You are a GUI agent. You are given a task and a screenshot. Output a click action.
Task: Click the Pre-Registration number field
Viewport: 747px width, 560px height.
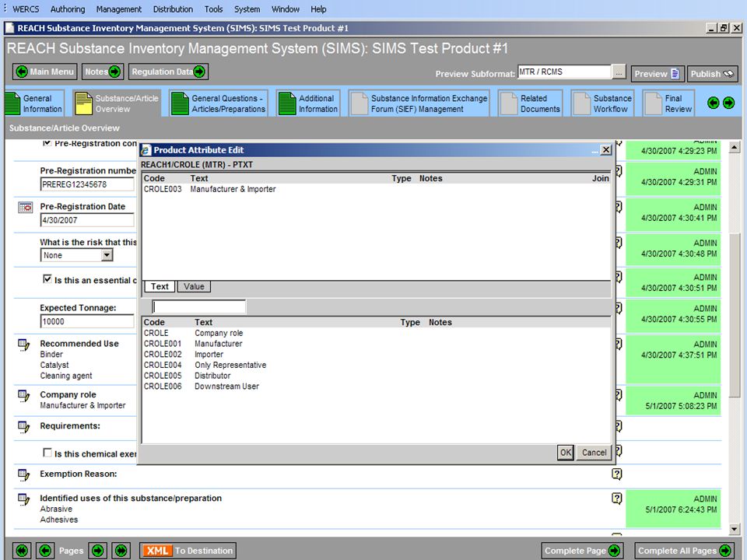click(87, 184)
